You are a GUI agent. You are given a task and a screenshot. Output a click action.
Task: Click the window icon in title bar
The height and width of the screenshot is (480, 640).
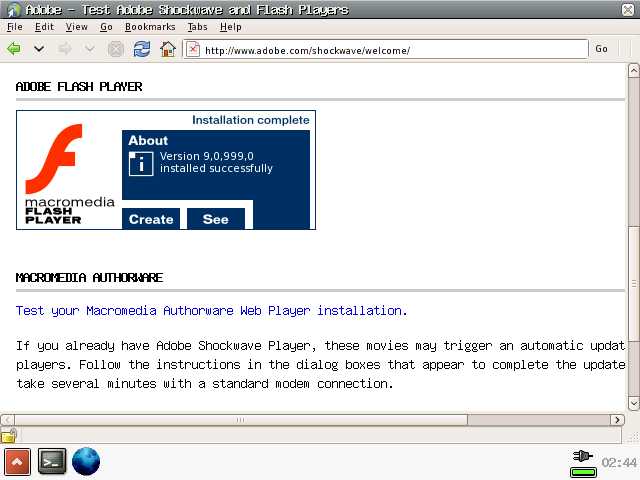click(x=13, y=9)
